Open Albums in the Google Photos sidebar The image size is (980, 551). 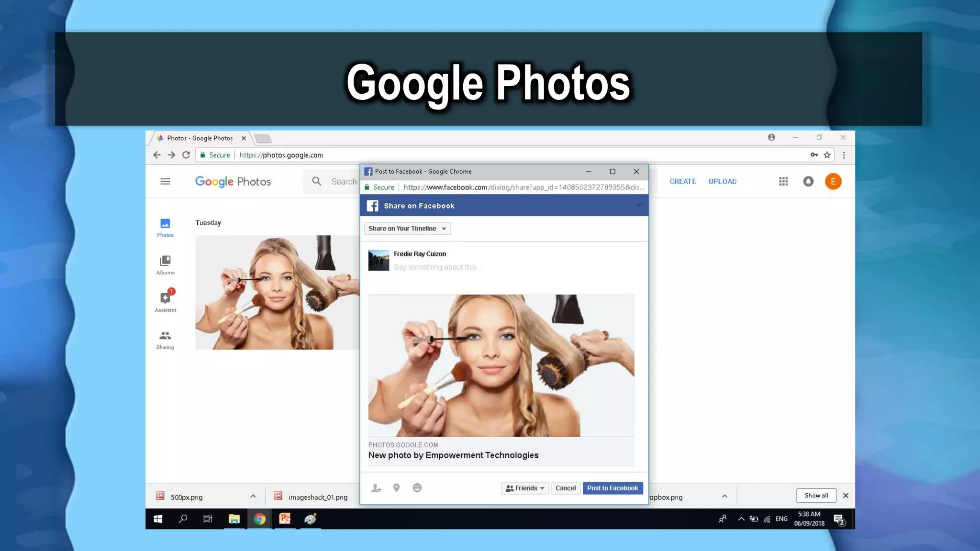pos(165,265)
